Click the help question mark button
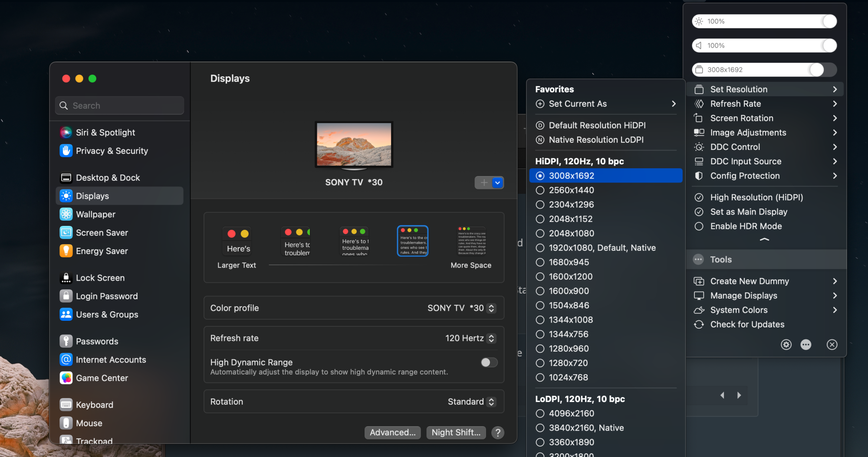This screenshot has height=457, width=868. click(498, 432)
